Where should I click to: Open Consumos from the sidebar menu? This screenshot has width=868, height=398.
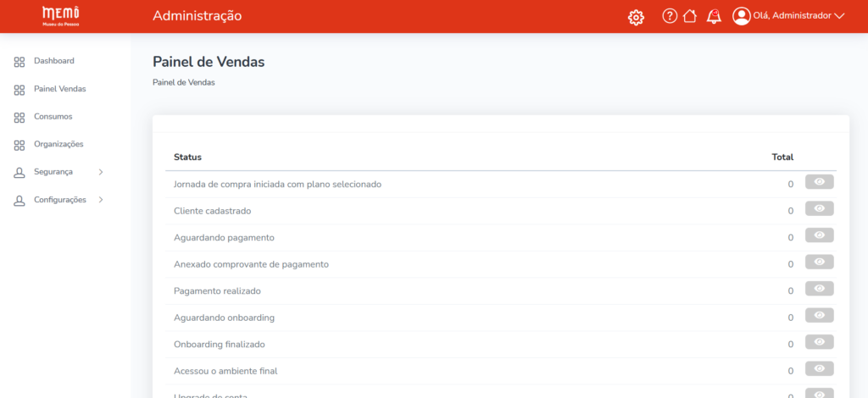pos(53,117)
